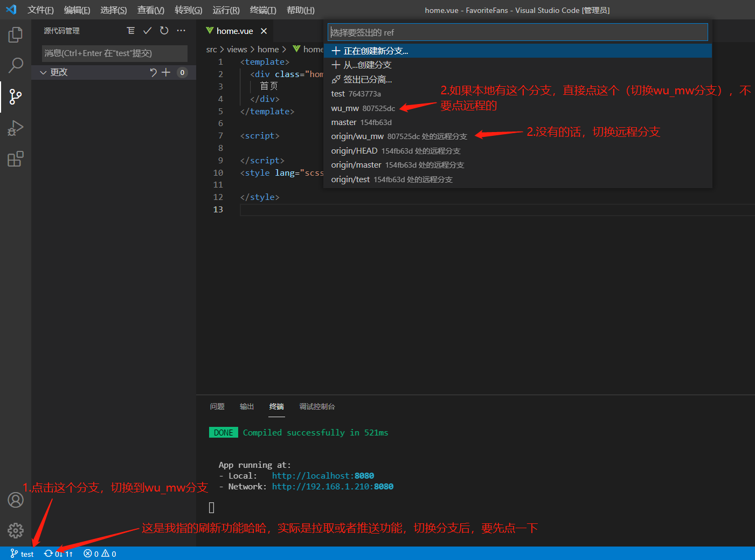
Task: Open the 运行(R) menu
Action: click(x=226, y=10)
